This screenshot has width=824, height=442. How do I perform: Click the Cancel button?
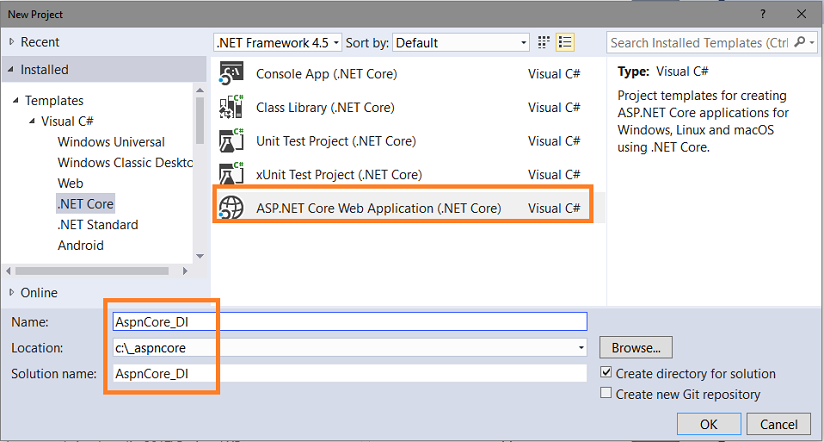[x=778, y=424]
